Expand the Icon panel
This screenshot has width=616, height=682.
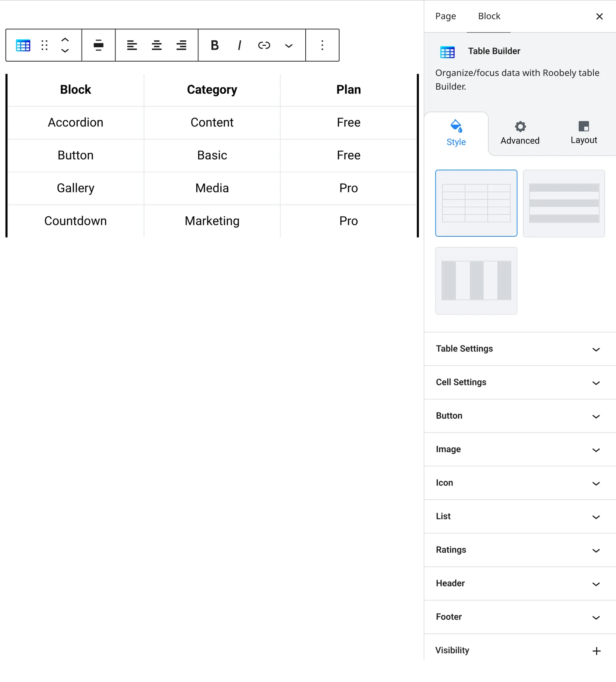520,483
